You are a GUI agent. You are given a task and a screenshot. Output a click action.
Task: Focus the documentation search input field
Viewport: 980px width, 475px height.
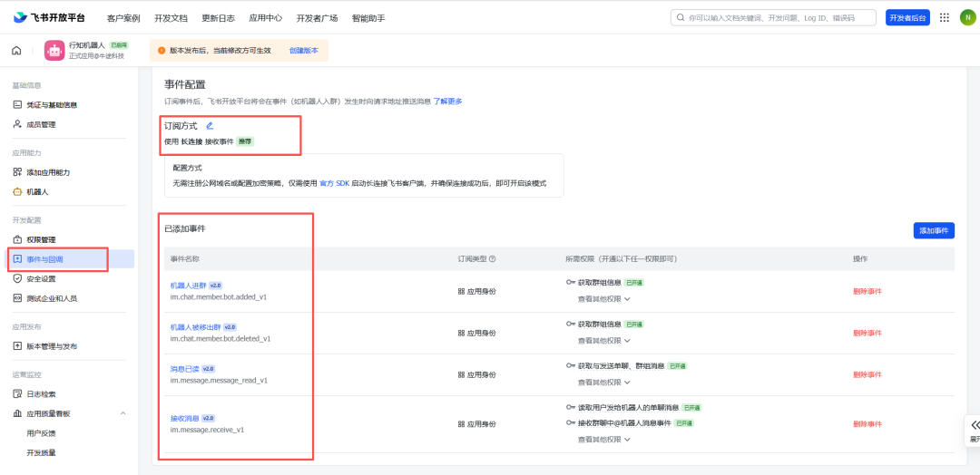click(x=773, y=18)
